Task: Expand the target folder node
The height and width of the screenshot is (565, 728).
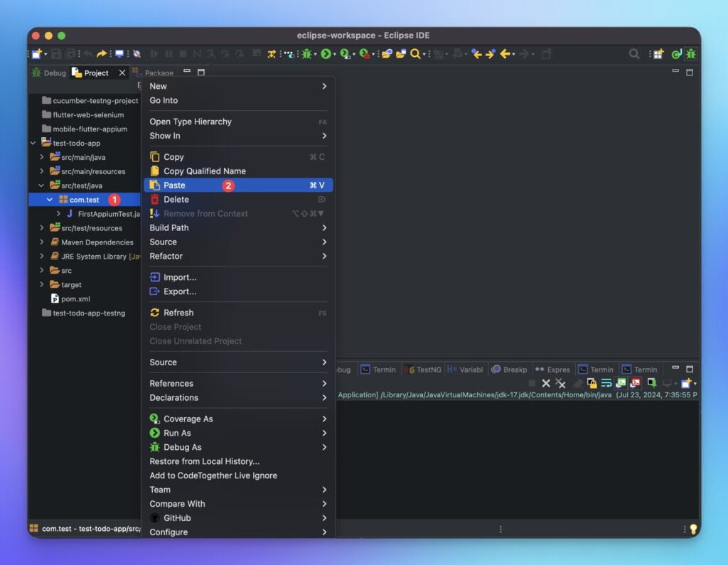Action: tap(42, 284)
